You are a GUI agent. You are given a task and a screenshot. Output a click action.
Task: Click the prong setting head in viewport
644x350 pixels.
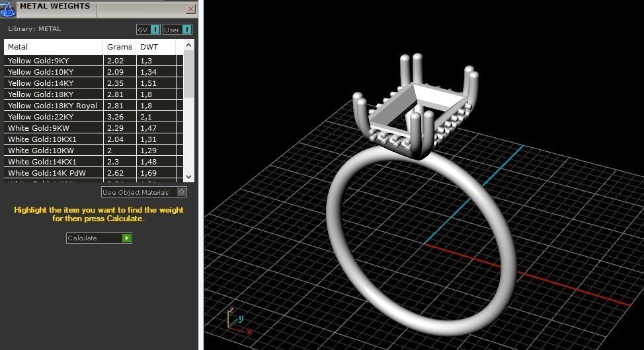point(416,107)
